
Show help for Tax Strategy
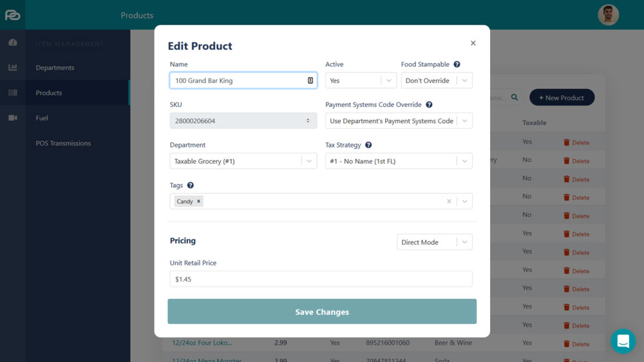[x=368, y=145]
